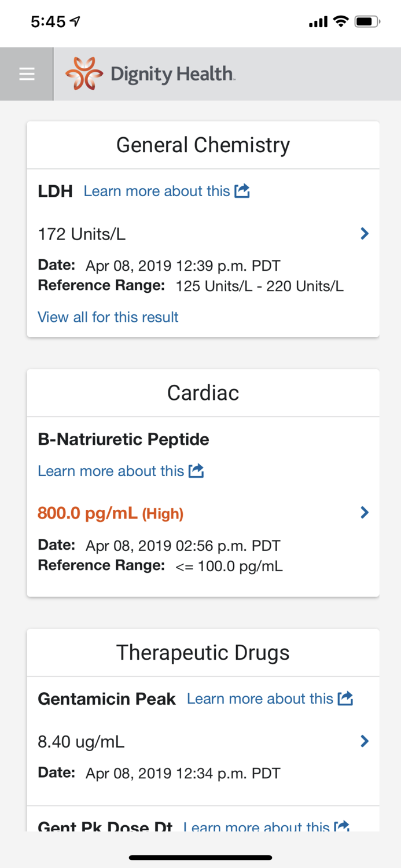Select the Cardiac section header
Image resolution: width=401 pixels, height=868 pixels.
pyautogui.click(x=203, y=392)
